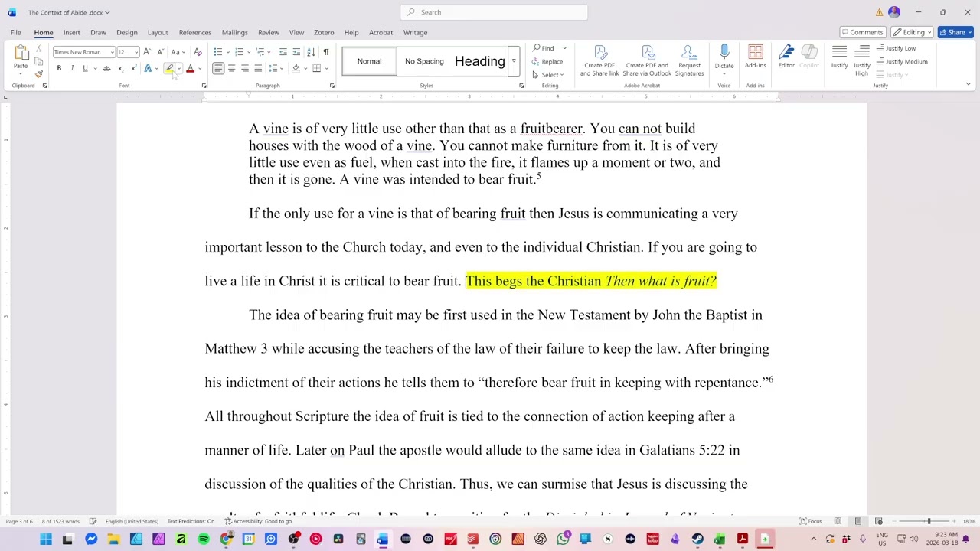The width and height of the screenshot is (980, 551).
Task: Click the Windows Start button
Action: click(x=46, y=540)
